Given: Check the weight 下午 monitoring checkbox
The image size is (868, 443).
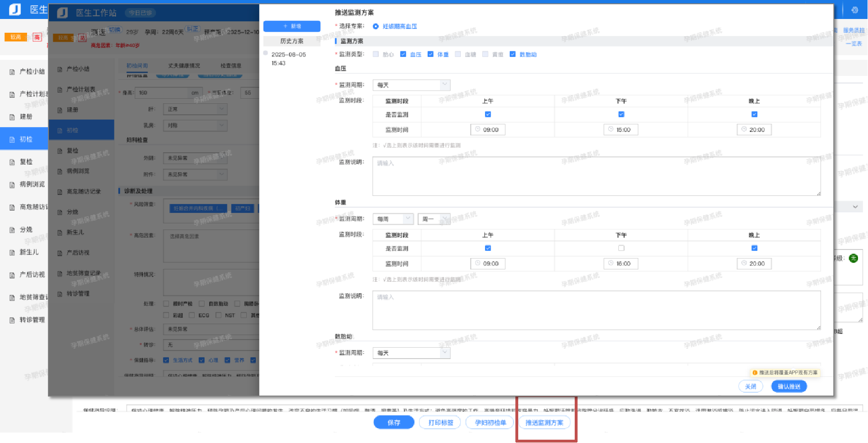Looking at the screenshot, I should click(x=621, y=248).
